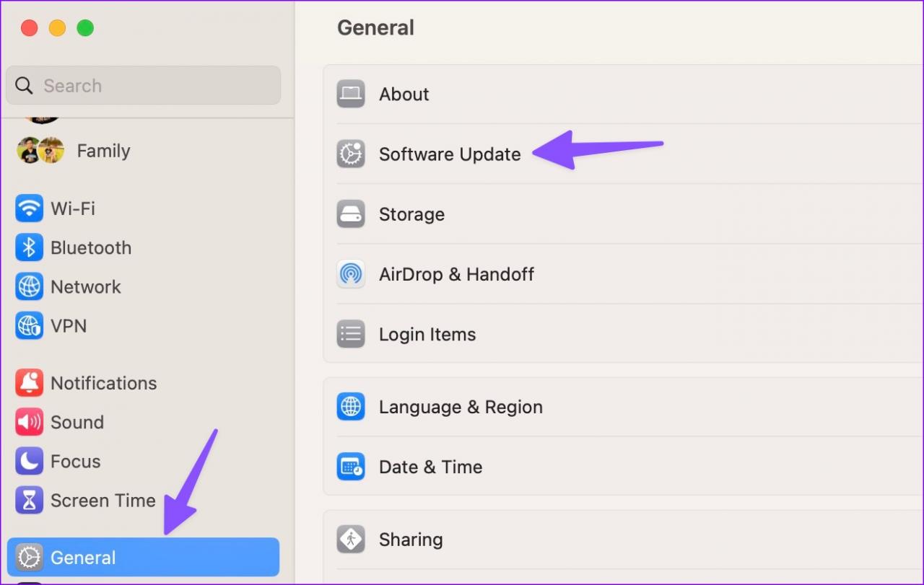
Task: Select General in the sidebar
Action: (143, 558)
